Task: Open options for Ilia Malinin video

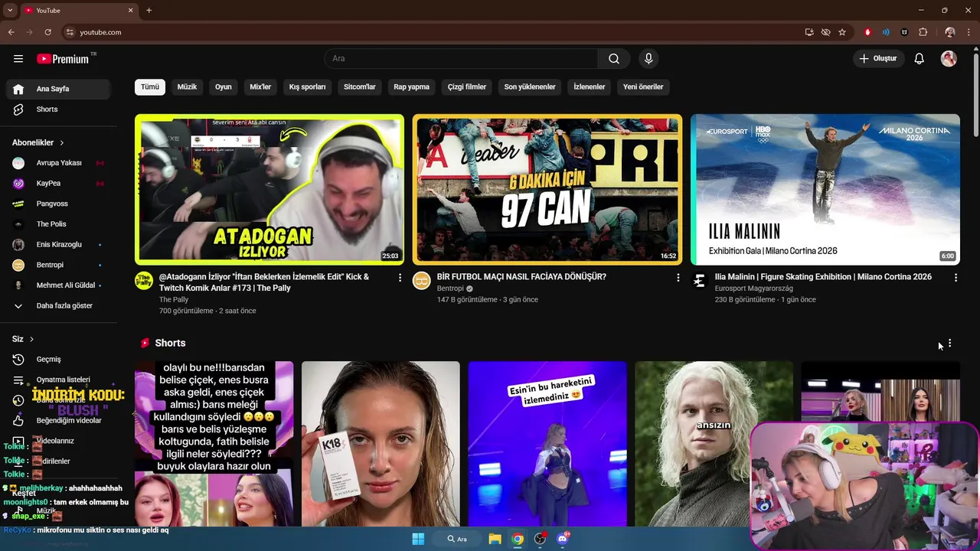Action: [955, 278]
